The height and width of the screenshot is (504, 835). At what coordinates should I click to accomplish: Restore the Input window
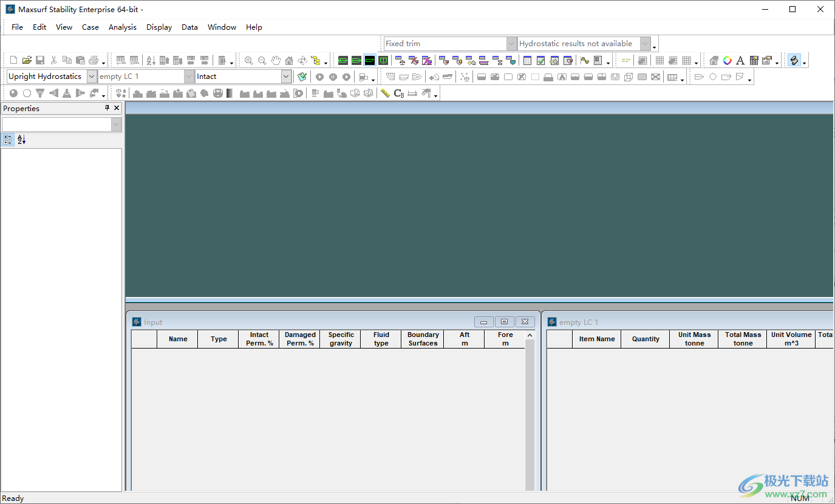pos(504,322)
